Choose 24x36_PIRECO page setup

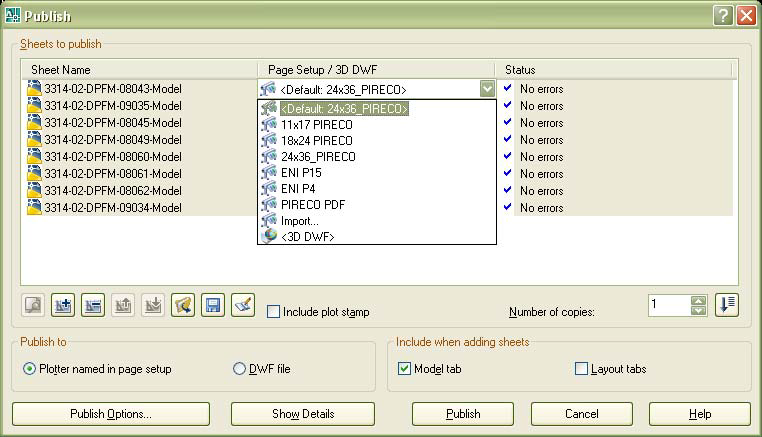coord(318,157)
